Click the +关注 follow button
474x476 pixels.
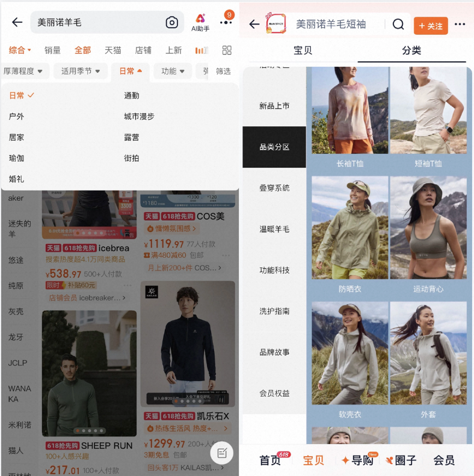coord(431,26)
